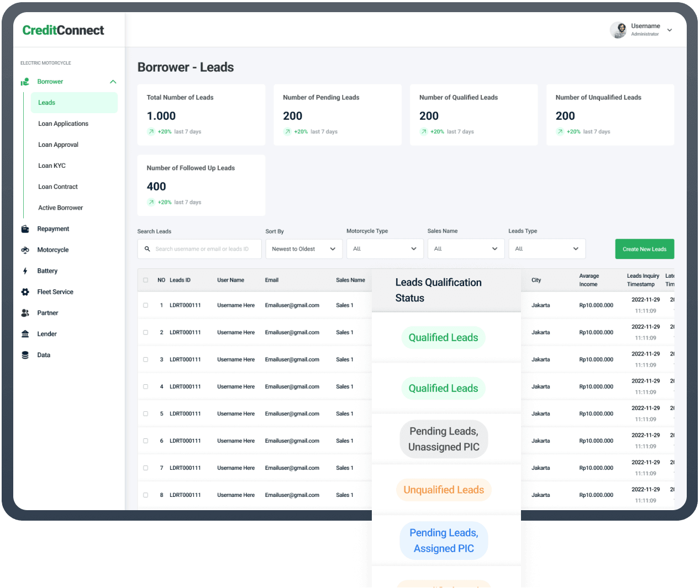The image size is (700, 588).
Task: Open Fleet Service via gear icon
Action: (x=25, y=292)
